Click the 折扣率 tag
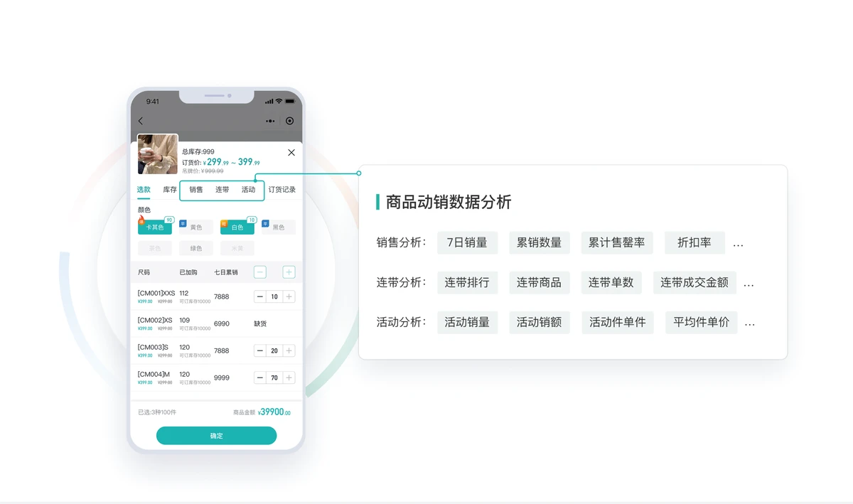This screenshot has width=853, height=504. pos(694,243)
